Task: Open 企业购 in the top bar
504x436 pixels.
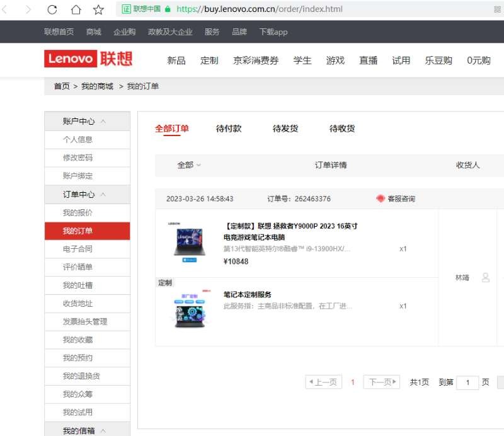Action: click(x=124, y=32)
